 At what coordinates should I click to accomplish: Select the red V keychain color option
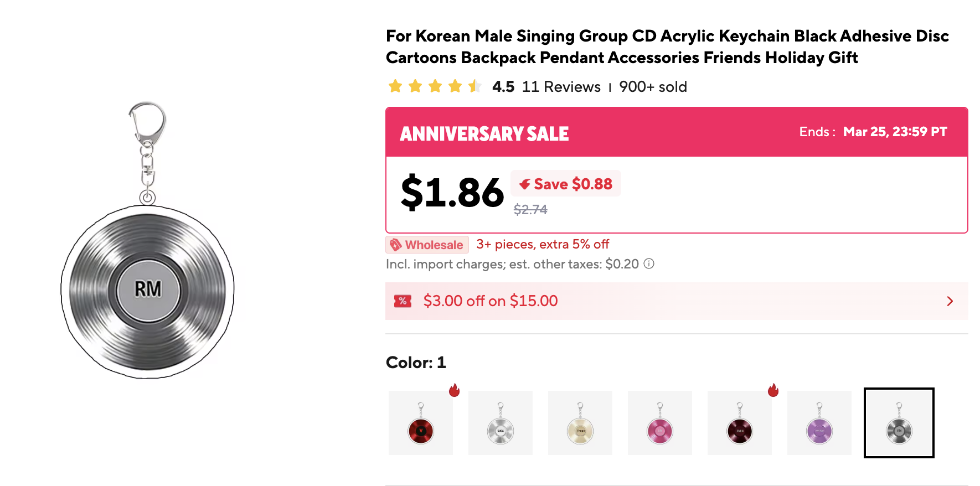coord(421,423)
